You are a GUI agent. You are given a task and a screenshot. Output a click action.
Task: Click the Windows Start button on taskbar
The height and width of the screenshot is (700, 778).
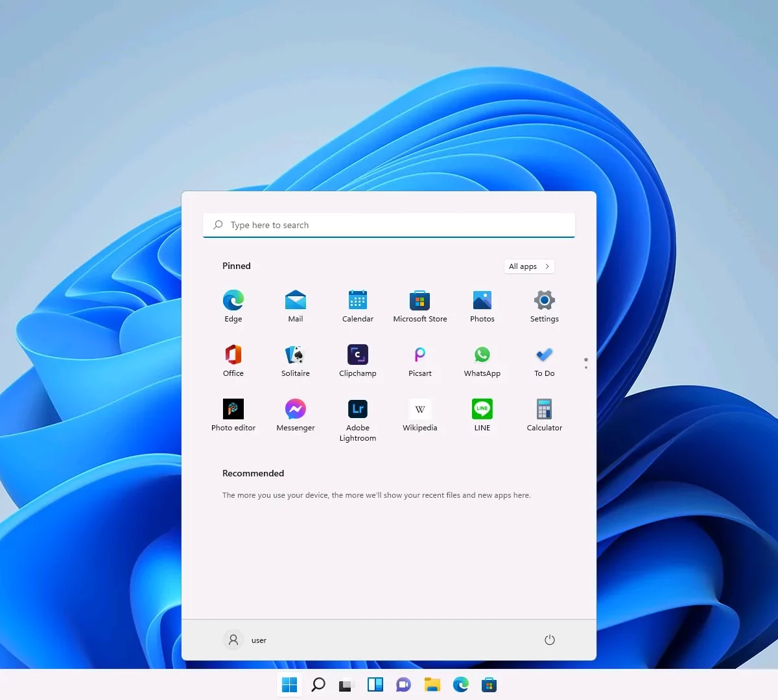[290, 684]
